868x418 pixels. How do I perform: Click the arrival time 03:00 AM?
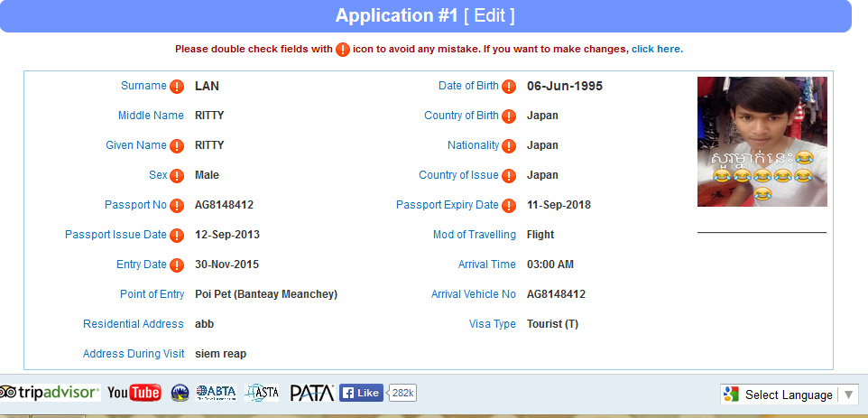pyautogui.click(x=550, y=265)
